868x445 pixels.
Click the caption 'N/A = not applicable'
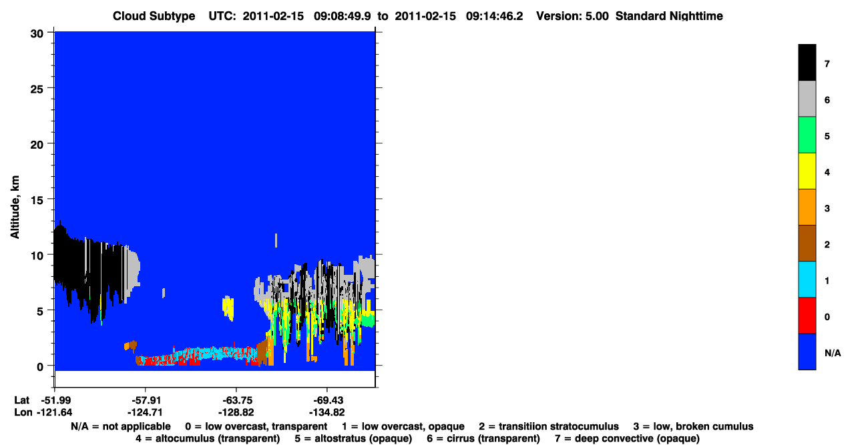[x=120, y=426]
